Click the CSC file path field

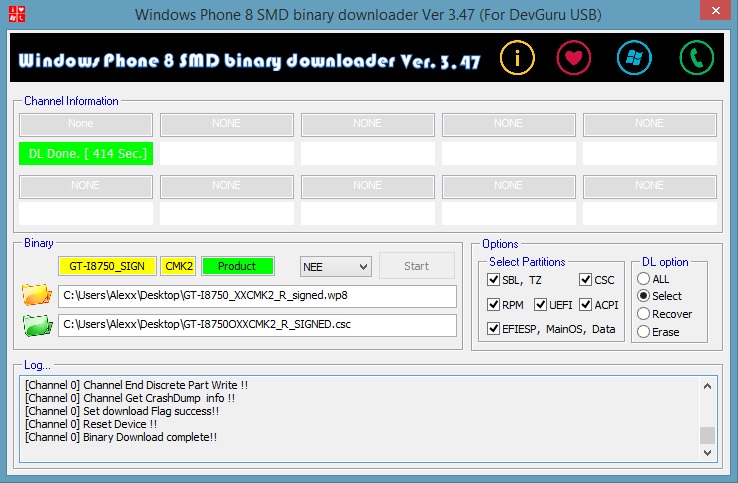(257, 325)
